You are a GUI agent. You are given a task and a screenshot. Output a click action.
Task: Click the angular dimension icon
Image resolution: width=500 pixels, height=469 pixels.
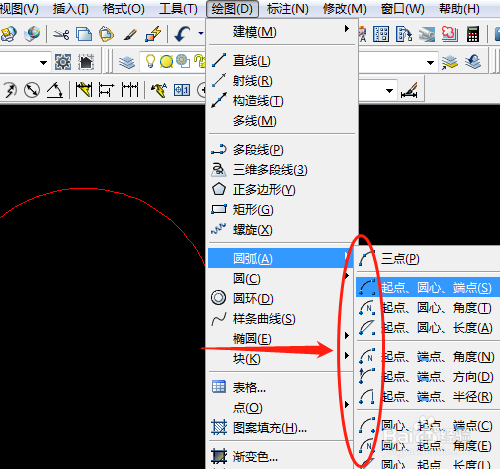[55, 90]
